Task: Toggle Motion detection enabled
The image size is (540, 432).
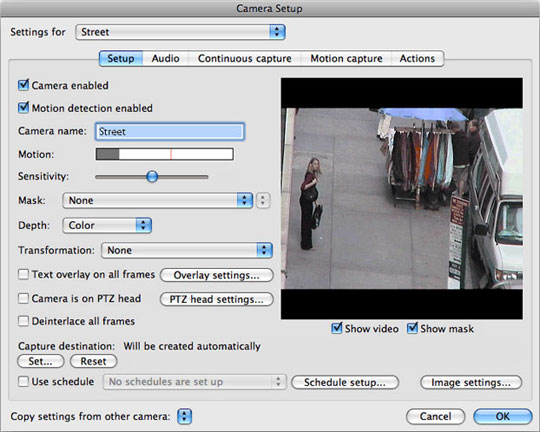Action: click(23, 107)
